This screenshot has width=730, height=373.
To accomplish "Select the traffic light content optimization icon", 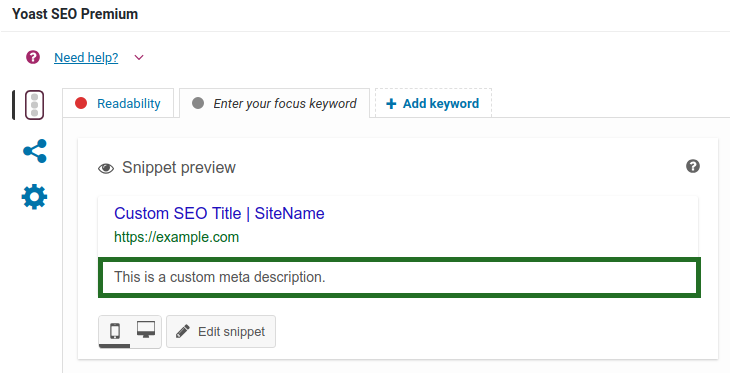I will point(34,105).
